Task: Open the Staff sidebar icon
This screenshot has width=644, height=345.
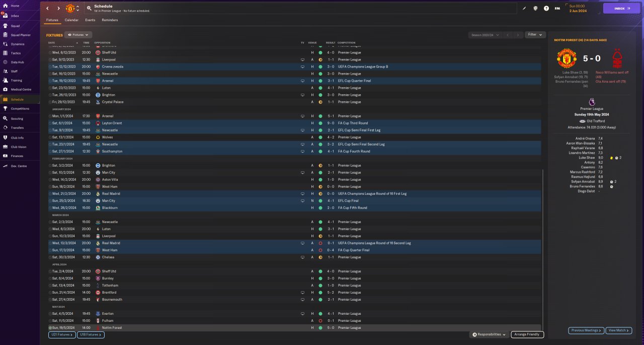Action: tap(5, 71)
